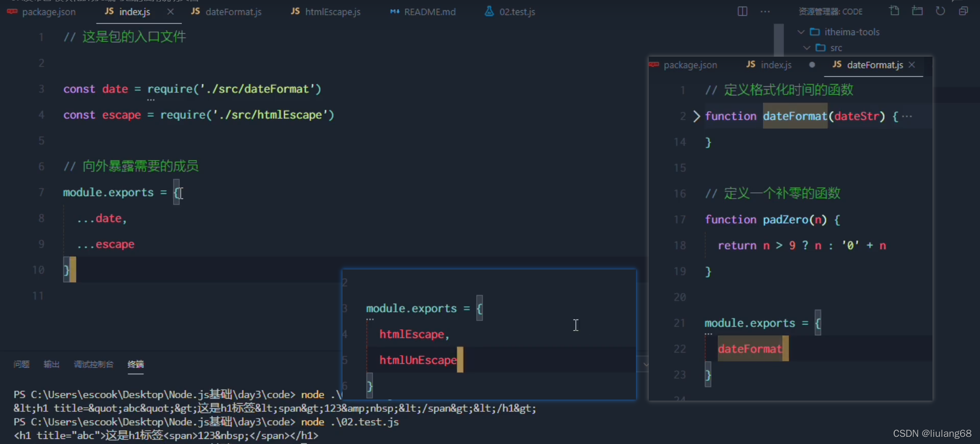The height and width of the screenshot is (444, 980).
Task: Expand the folded dateFormat function at line 2
Action: pyautogui.click(x=697, y=116)
